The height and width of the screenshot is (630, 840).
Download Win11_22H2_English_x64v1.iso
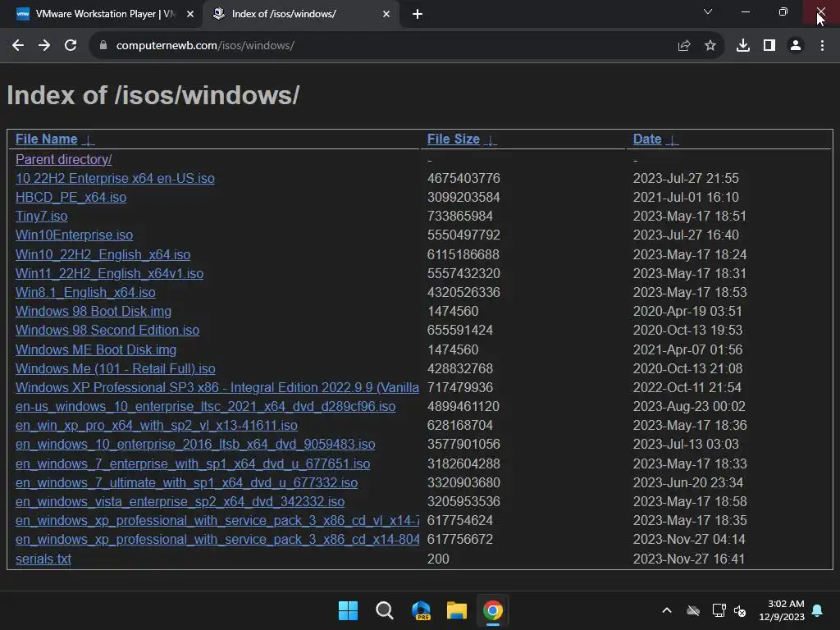point(109,273)
